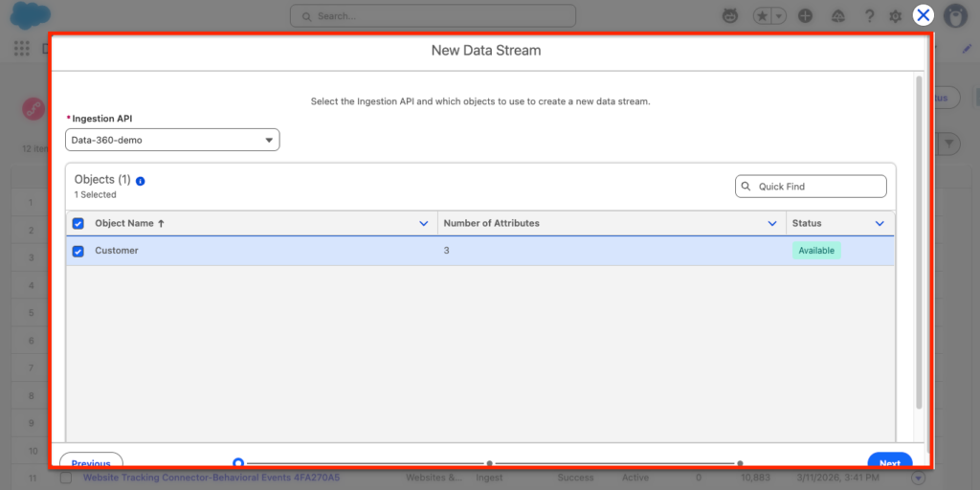Click the Next button
This screenshot has width=980, height=490.
pos(889,463)
